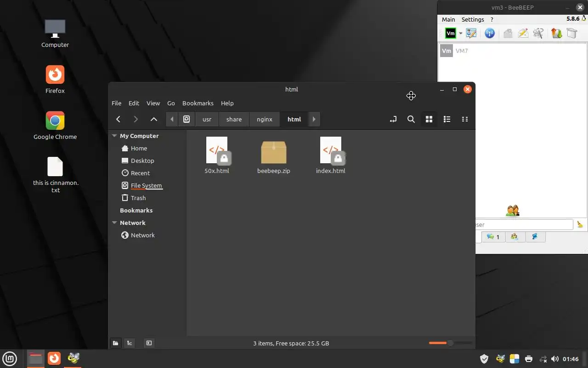The image size is (588, 368).
Task: Open the View menu
Action: pyautogui.click(x=153, y=103)
